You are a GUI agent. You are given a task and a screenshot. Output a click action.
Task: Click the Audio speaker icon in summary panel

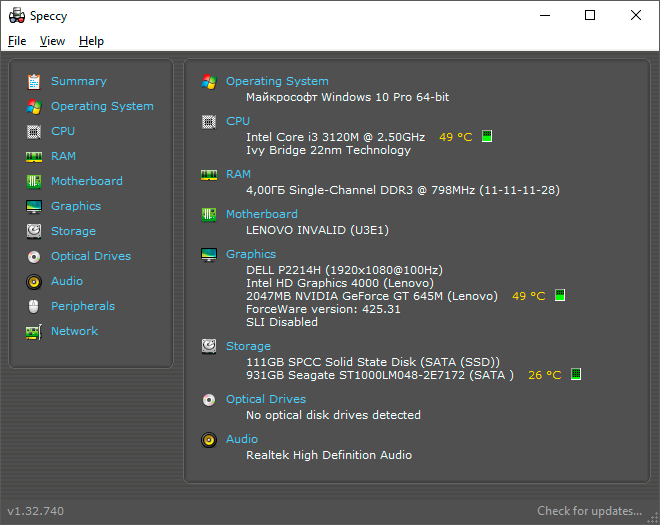click(x=209, y=440)
